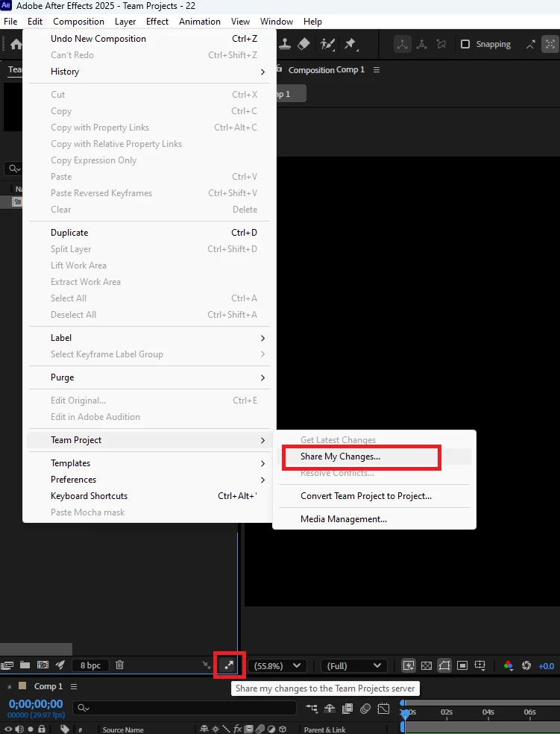Close the Comp 1 timeline tab
The height and width of the screenshot is (734, 560).
point(9,687)
